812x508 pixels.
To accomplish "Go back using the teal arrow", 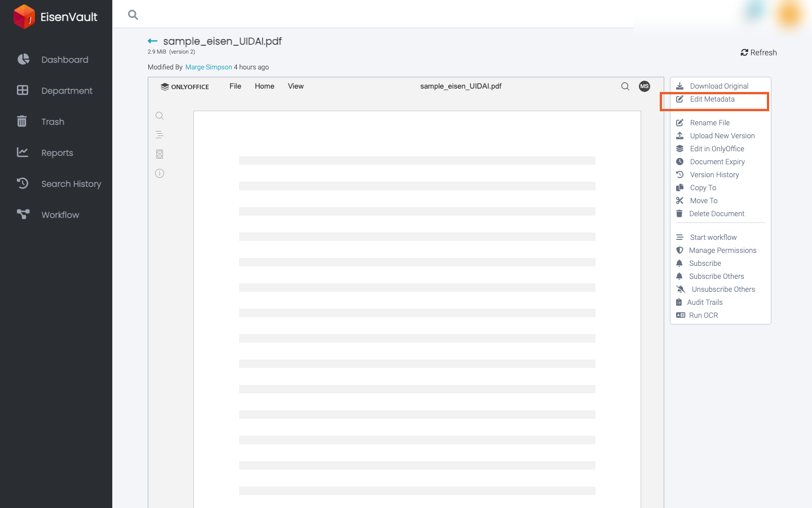I will point(152,41).
